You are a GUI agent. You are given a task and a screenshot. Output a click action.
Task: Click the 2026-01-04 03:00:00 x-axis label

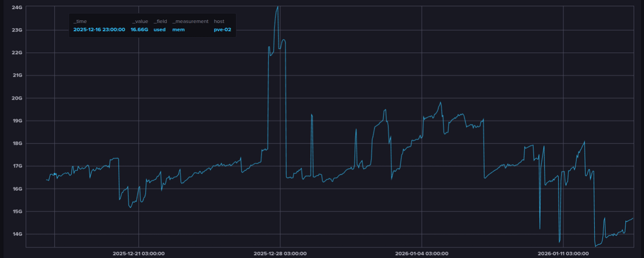tap(422, 254)
